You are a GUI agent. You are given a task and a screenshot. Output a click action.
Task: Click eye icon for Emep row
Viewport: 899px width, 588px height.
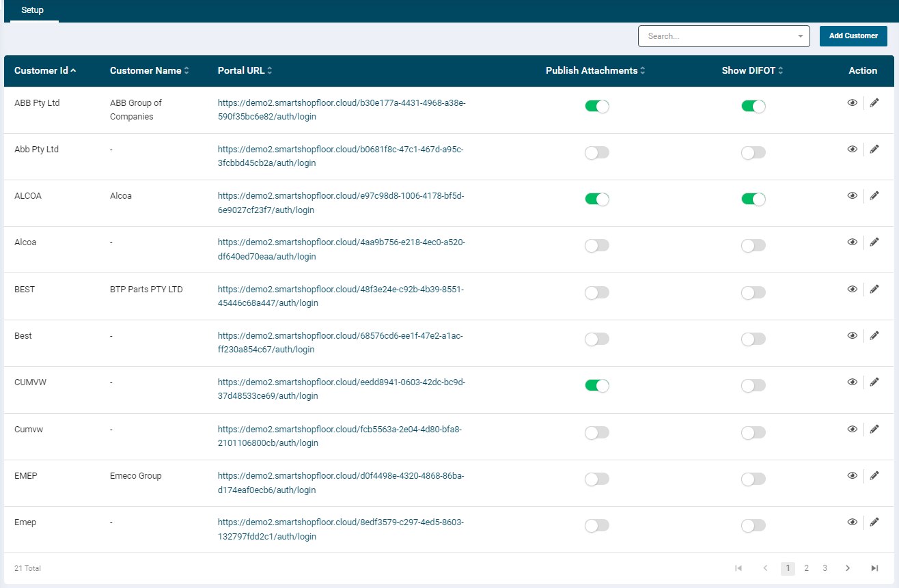click(x=852, y=522)
